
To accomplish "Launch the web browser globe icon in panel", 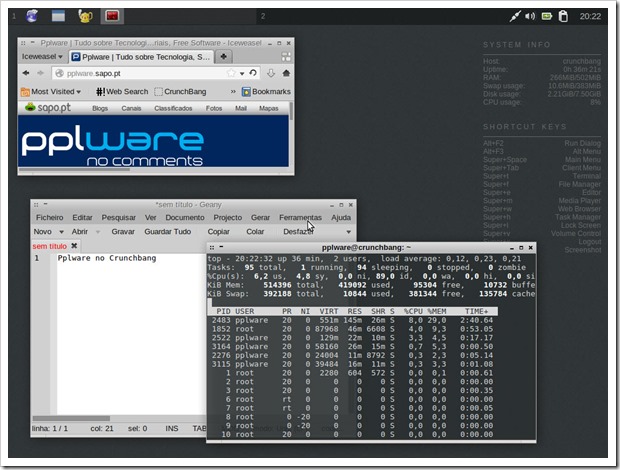I will click(x=32, y=16).
